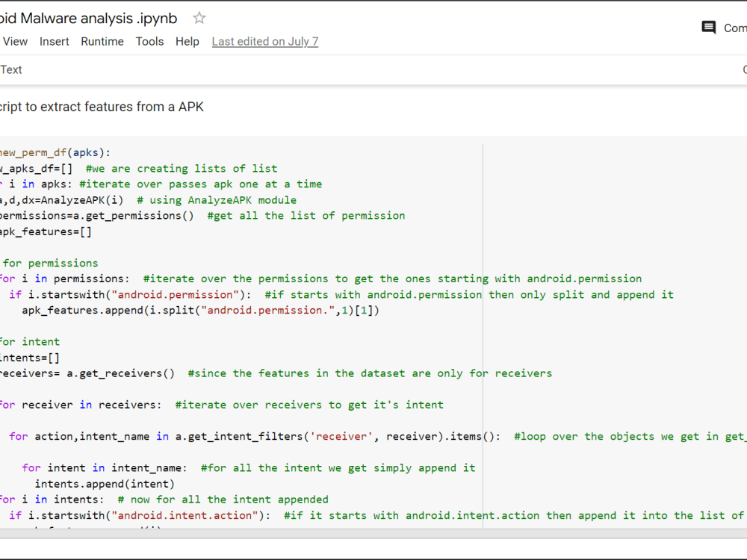Click comment '#iterate over receivers to get it's intent'

point(309,405)
